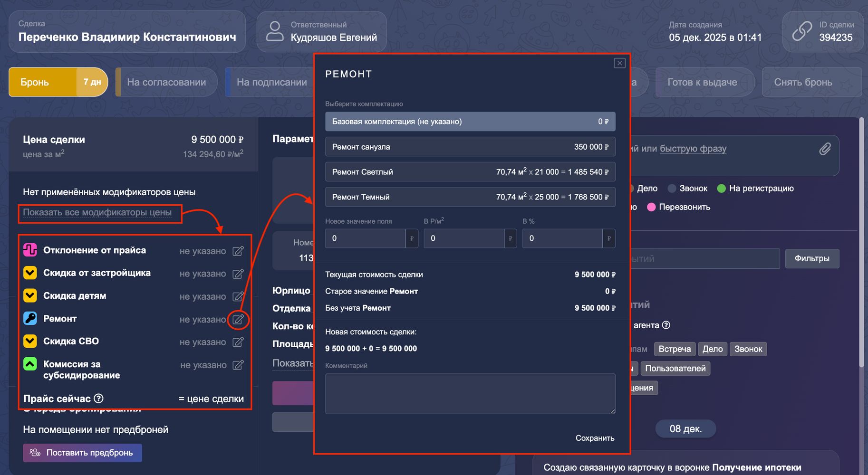Select the На регистрацию radio option
The image size is (868, 475).
point(722,189)
